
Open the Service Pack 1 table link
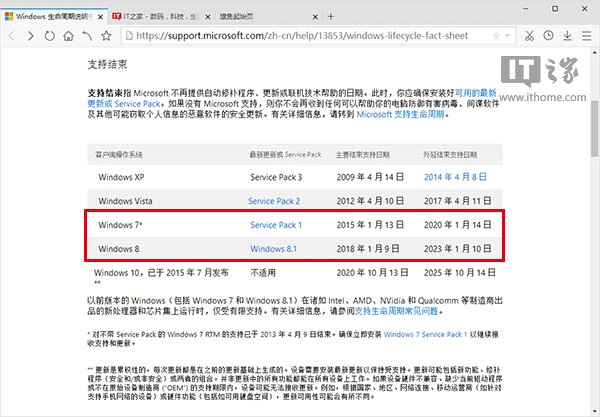pos(276,225)
